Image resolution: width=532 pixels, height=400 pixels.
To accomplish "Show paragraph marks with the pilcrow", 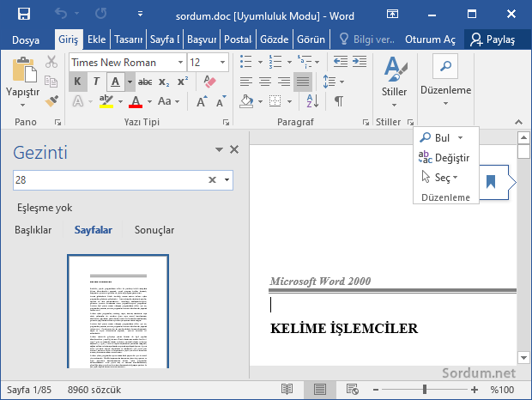I will point(338,101).
